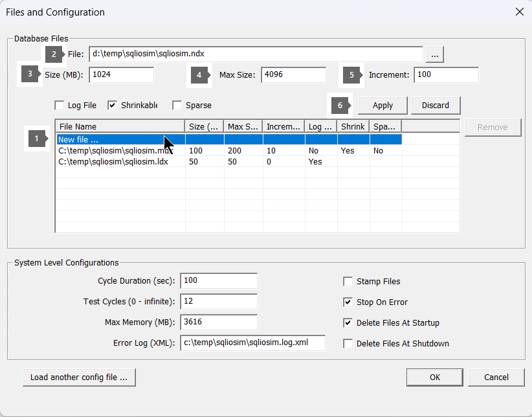
Task: Click the Cancel button
Action: pyautogui.click(x=496, y=378)
